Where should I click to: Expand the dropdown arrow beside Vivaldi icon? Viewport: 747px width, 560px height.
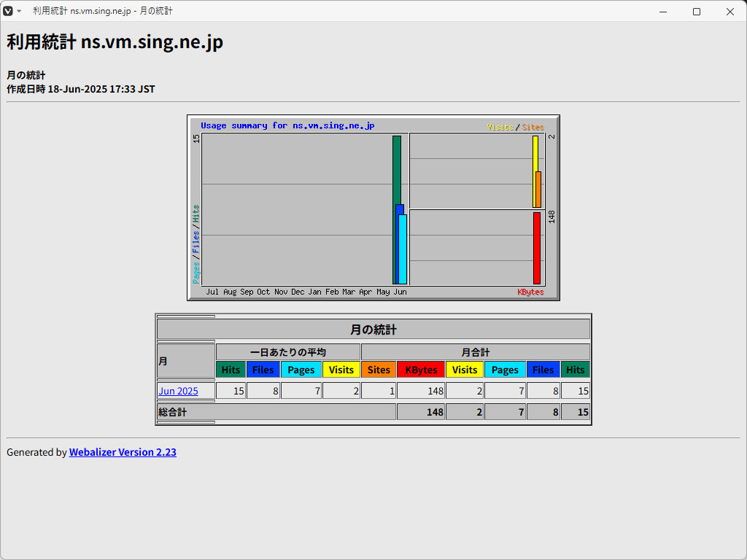pos(19,11)
